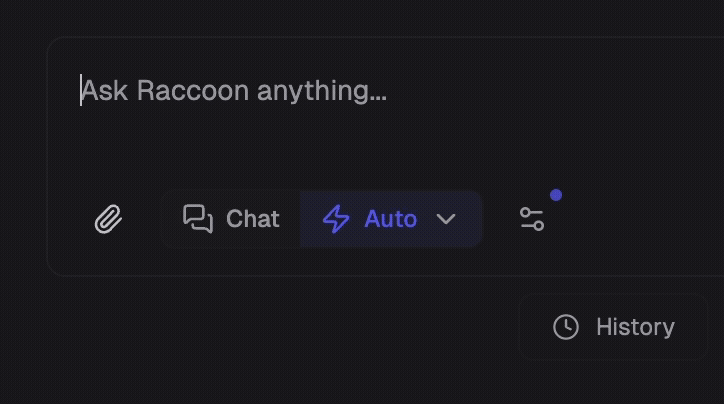724x404 pixels.
Task: Open the sliders settings icon
Action: pyautogui.click(x=532, y=219)
